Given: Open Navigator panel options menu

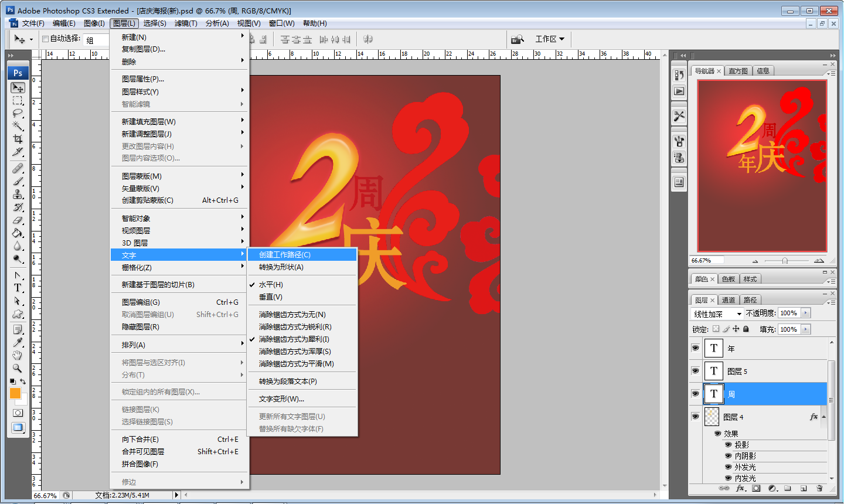Looking at the screenshot, I should 831,73.
